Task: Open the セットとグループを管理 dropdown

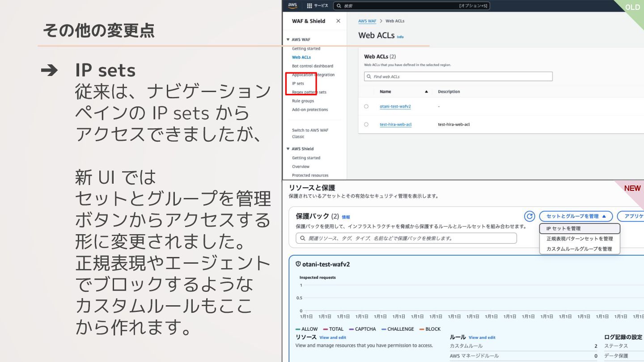Action: [x=576, y=216]
